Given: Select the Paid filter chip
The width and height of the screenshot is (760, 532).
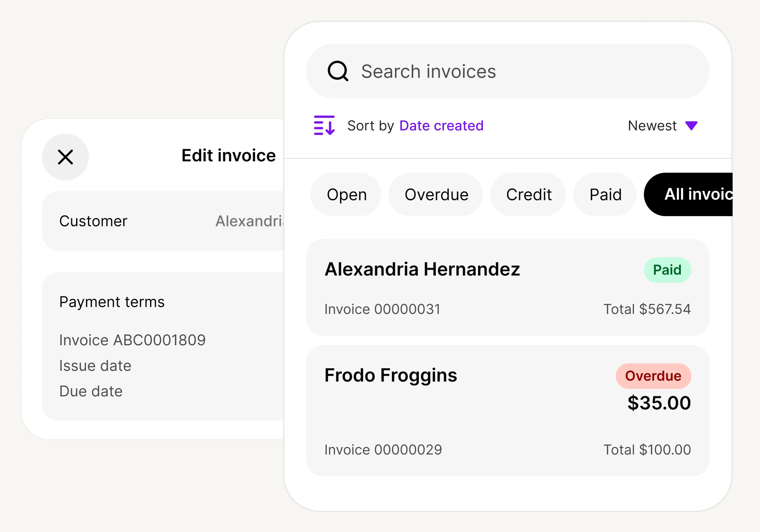Looking at the screenshot, I should (x=604, y=194).
